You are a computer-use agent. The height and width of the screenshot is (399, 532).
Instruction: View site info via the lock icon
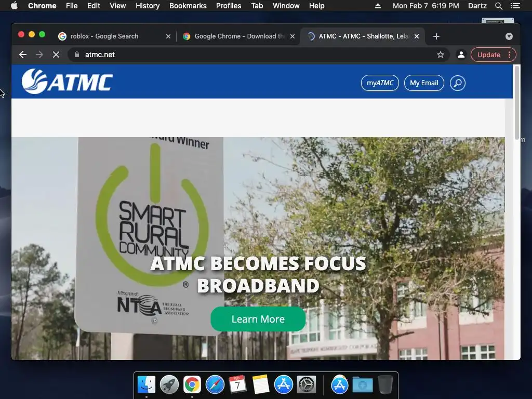pyautogui.click(x=77, y=55)
